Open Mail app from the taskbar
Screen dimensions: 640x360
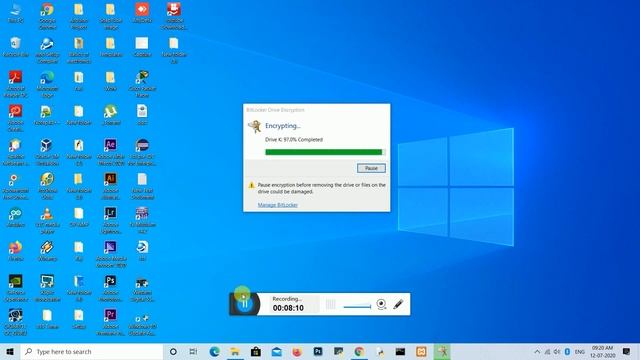[276, 351]
